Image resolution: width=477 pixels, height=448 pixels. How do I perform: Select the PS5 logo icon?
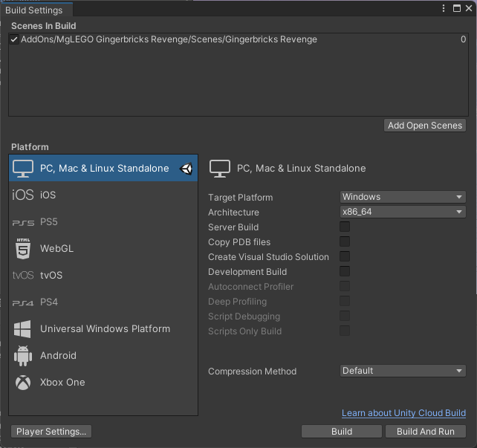(23, 223)
